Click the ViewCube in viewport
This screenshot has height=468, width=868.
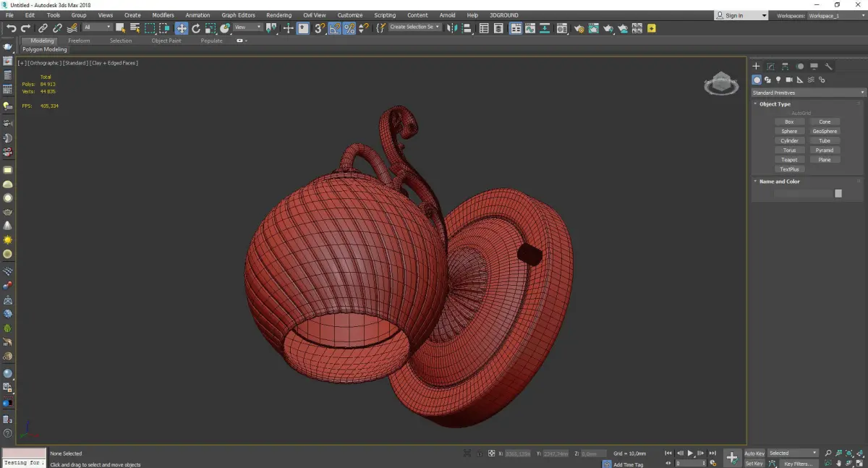tap(721, 84)
